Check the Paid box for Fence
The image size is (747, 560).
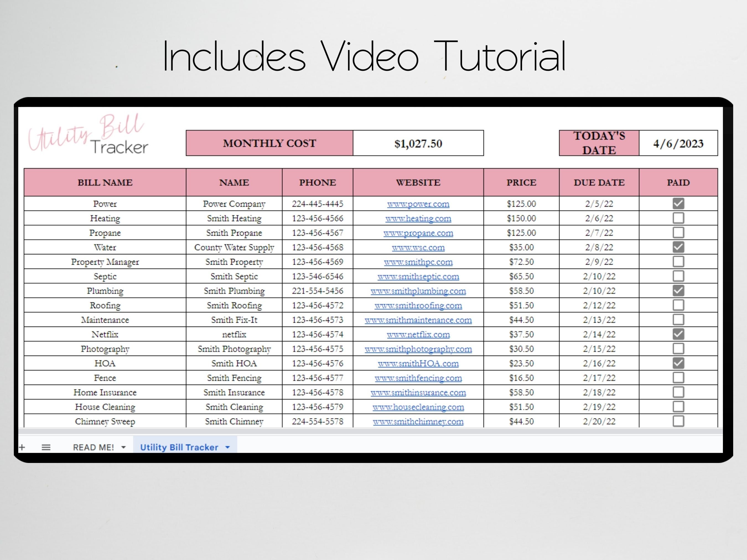(x=679, y=378)
